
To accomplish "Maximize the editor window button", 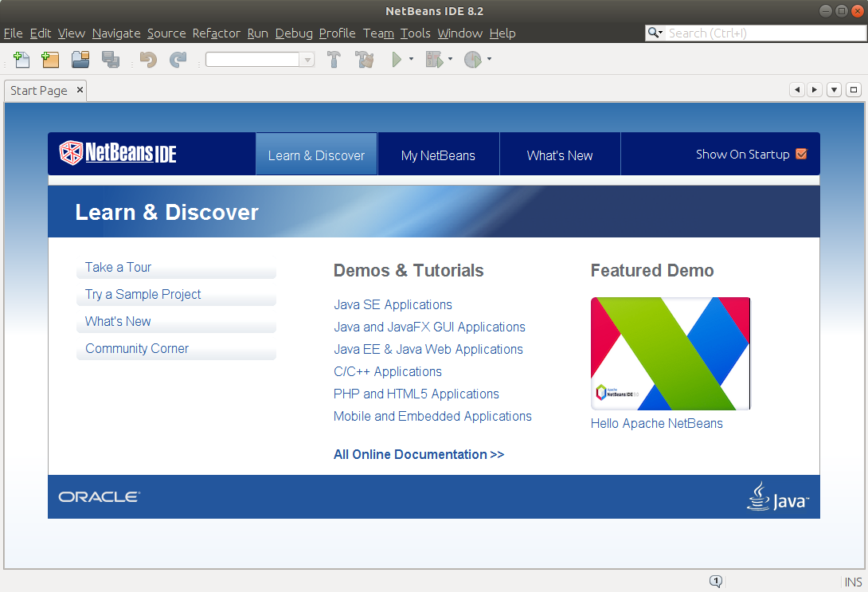I will pos(854,90).
